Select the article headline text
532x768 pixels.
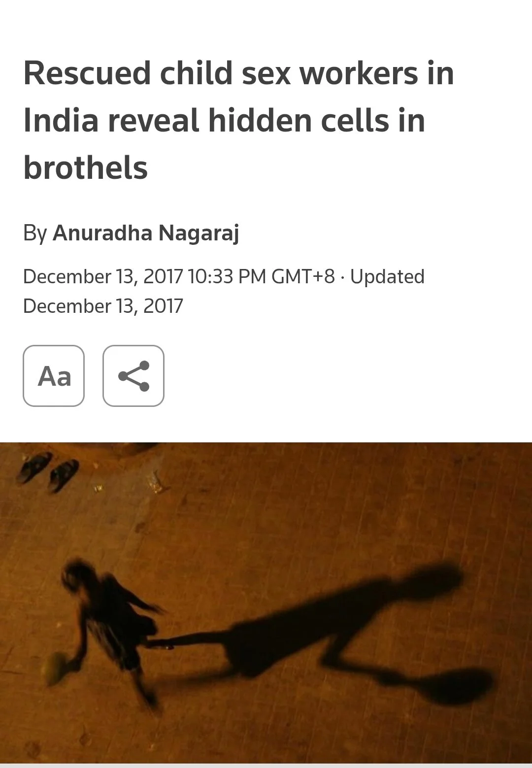[238, 121]
